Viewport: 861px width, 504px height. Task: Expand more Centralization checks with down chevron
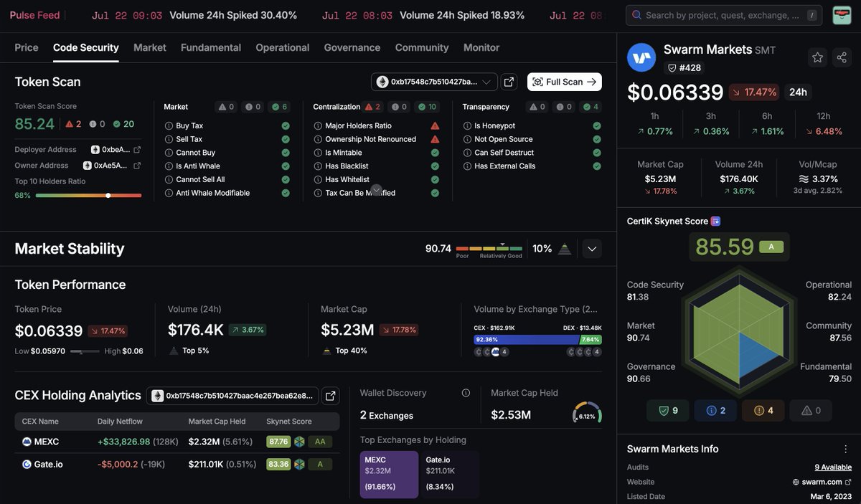pyautogui.click(x=376, y=190)
